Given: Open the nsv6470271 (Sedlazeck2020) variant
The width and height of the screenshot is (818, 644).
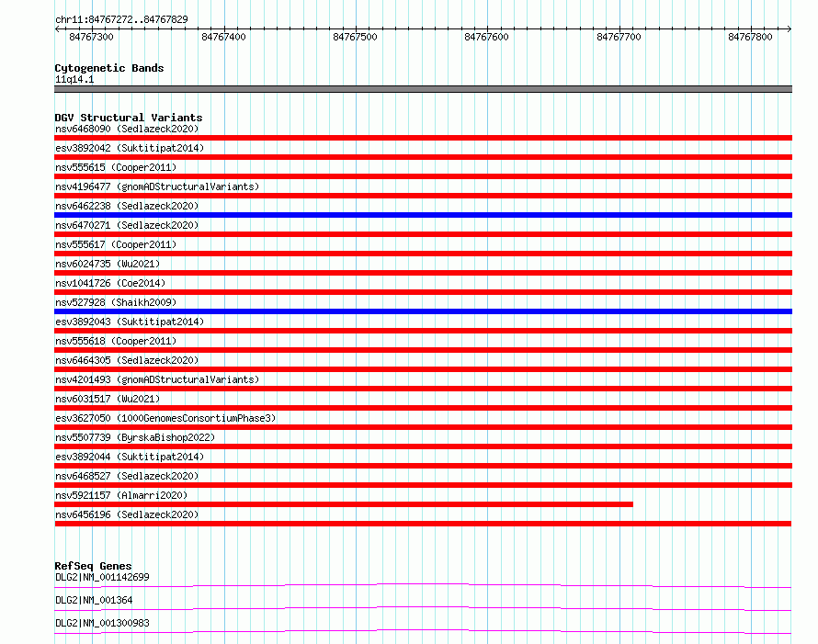Looking at the screenshot, I should point(127,225).
